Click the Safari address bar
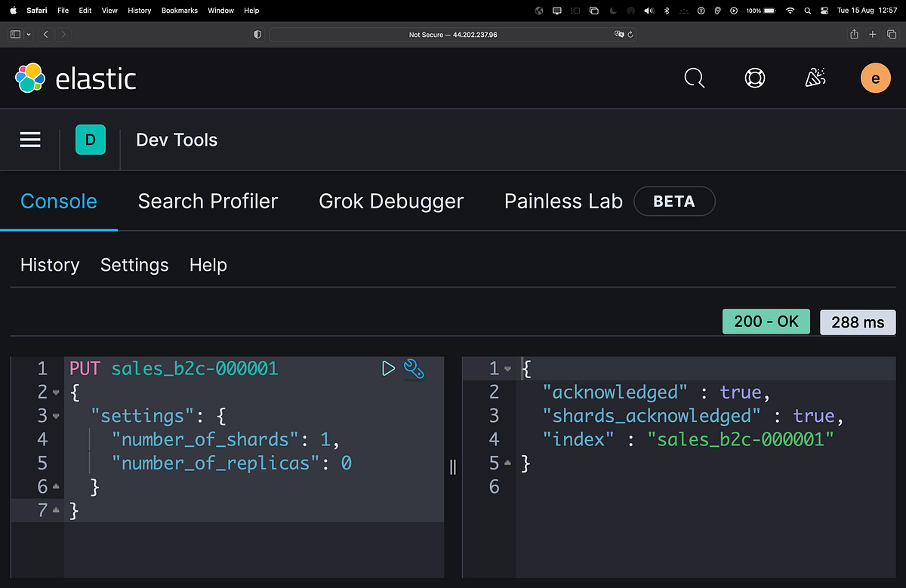906x588 pixels. [453, 34]
